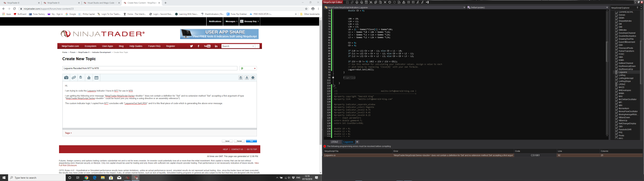Go back in Chrome browser
The image size is (644, 181).
point(4,9)
